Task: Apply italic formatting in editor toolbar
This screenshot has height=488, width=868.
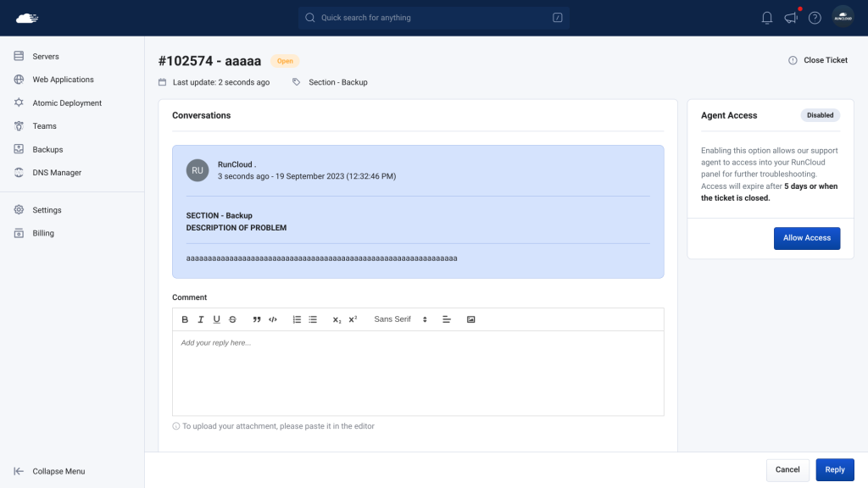Action: pos(200,319)
